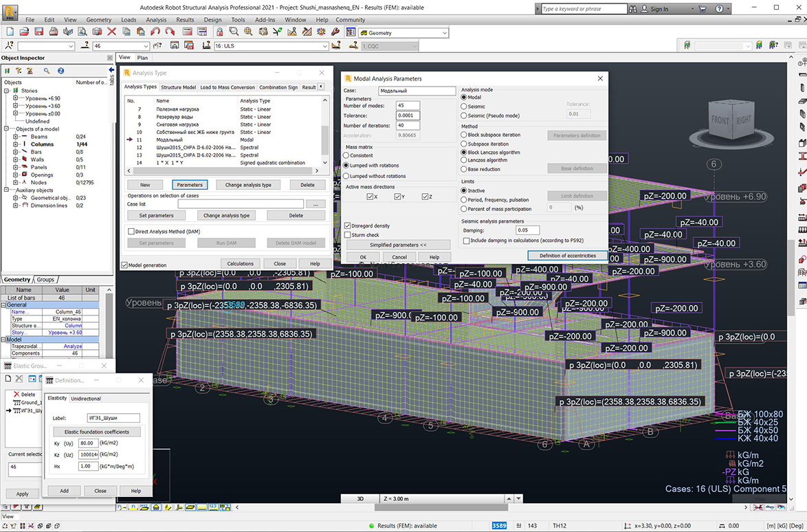
Task: Click the new document icon in Elastic Ground window
Action: pos(8,379)
